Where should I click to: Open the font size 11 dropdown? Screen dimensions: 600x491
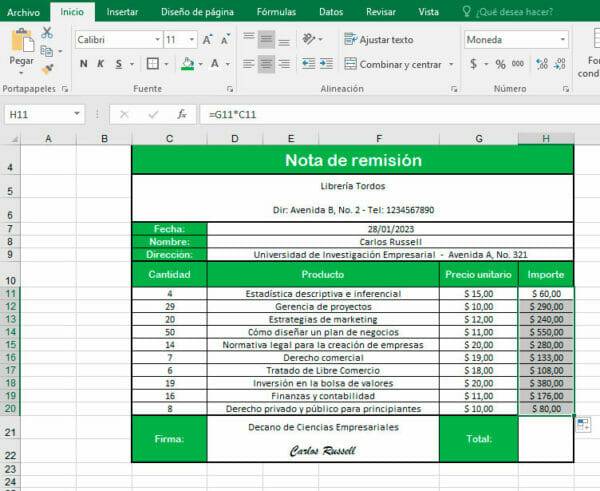pos(192,40)
